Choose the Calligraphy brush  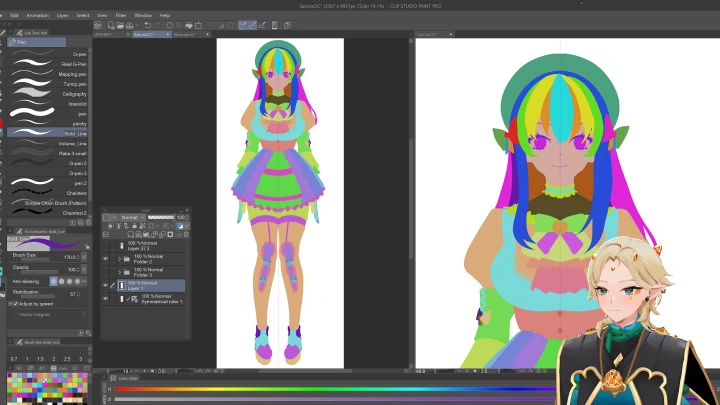[48, 94]
